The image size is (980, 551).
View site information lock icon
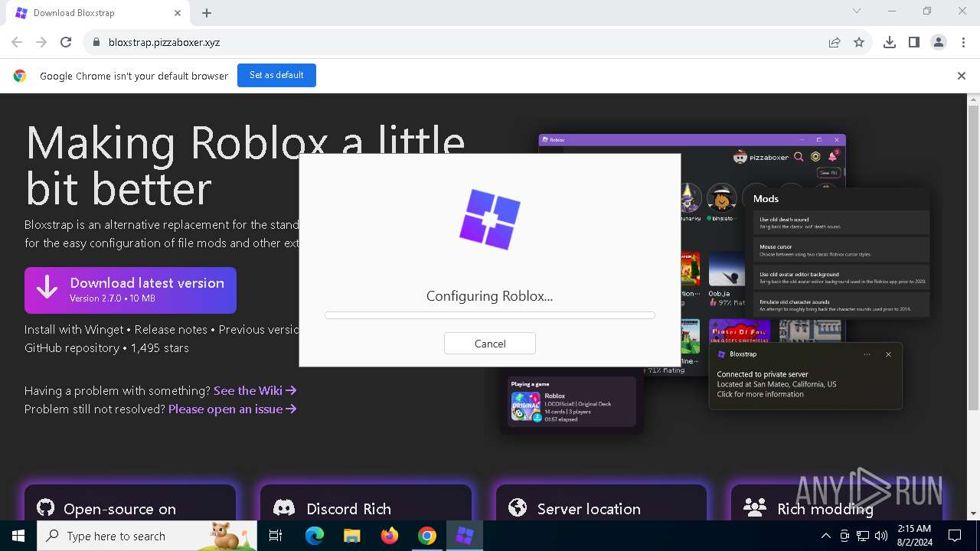click(x=96, y=42)
